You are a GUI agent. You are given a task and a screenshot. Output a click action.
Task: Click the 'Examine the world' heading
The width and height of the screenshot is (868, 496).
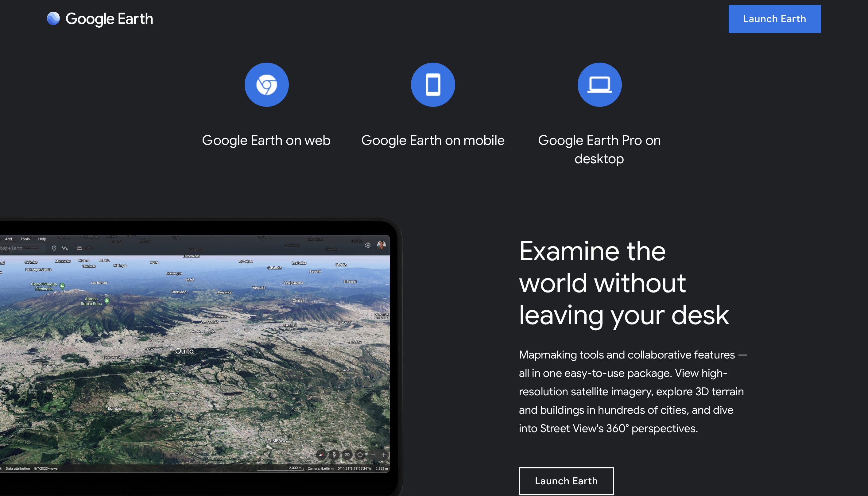623,283
